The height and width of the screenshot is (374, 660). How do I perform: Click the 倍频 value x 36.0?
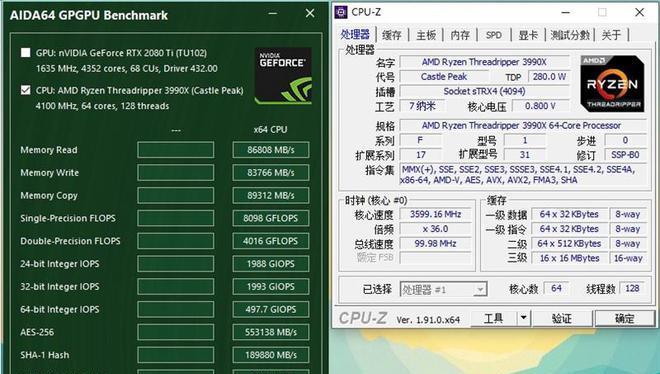pos(435,229)
